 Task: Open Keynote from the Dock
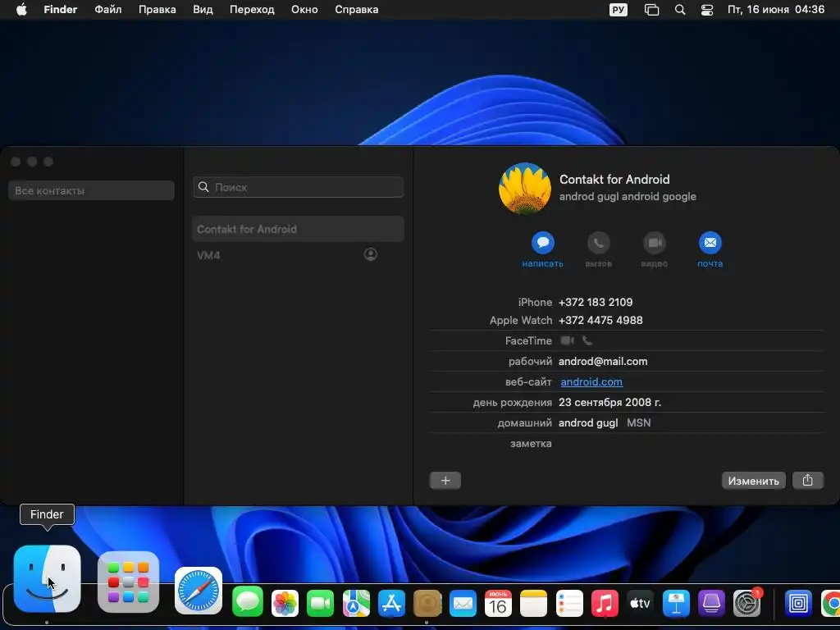pyautogui.click(x=676, y=604)
